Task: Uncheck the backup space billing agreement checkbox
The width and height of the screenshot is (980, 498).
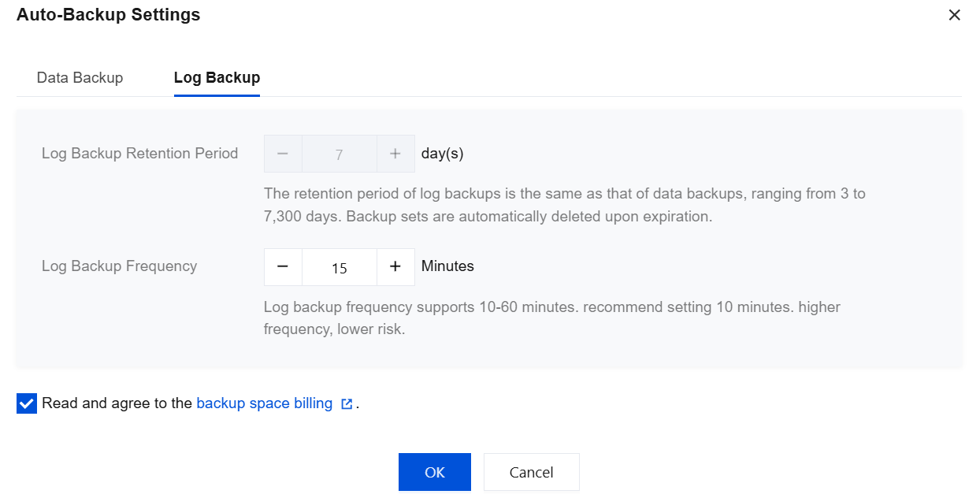Action: [x=27, y=404]
